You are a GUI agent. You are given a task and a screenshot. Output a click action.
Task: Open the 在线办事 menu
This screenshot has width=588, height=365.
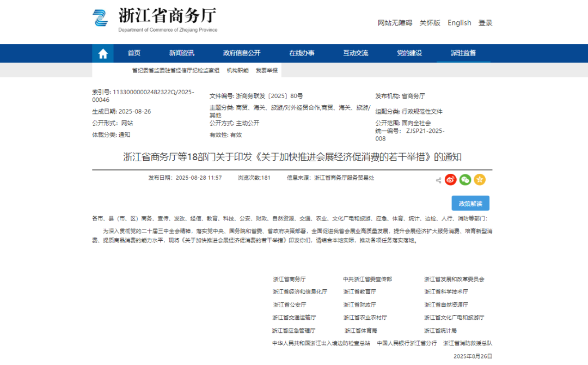click(x=303, y=53)
